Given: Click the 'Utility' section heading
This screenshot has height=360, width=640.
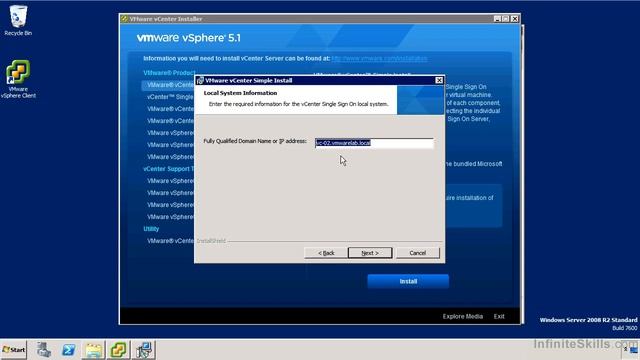Looking at the screenshot, I should (x=151, y=229).
